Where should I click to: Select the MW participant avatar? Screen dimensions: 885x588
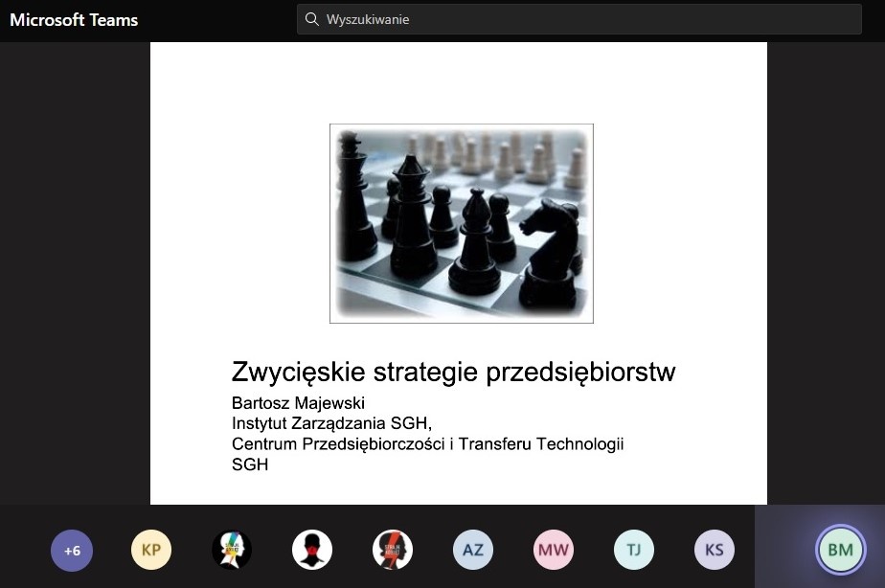point(554,550)
